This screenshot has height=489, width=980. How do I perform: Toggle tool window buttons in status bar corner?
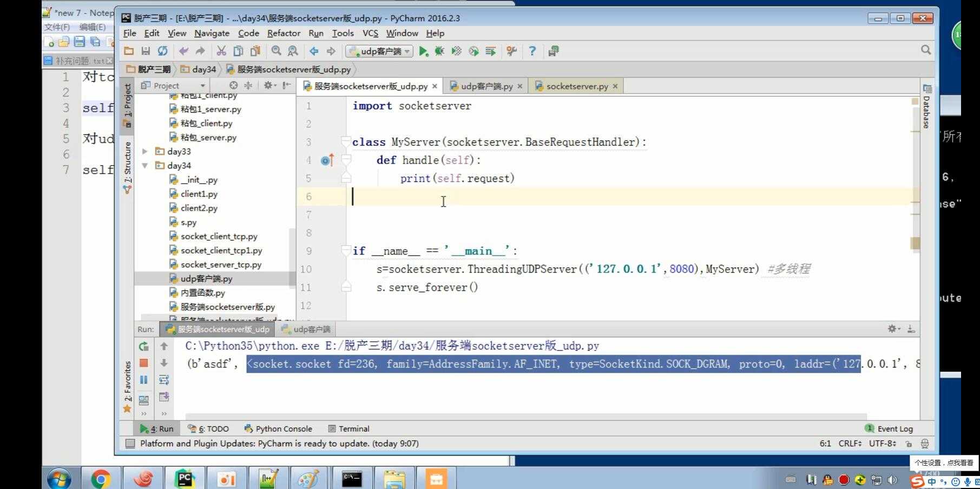tap(130, 444)
